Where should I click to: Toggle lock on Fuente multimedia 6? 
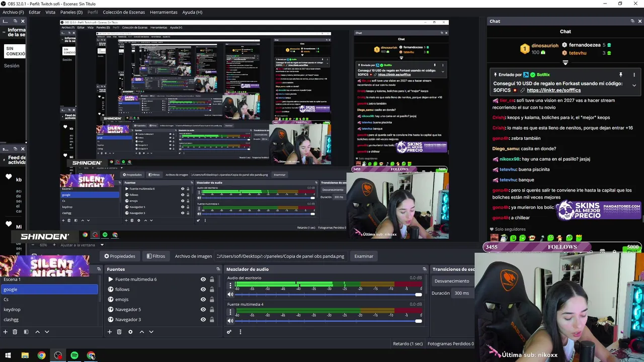212,280
